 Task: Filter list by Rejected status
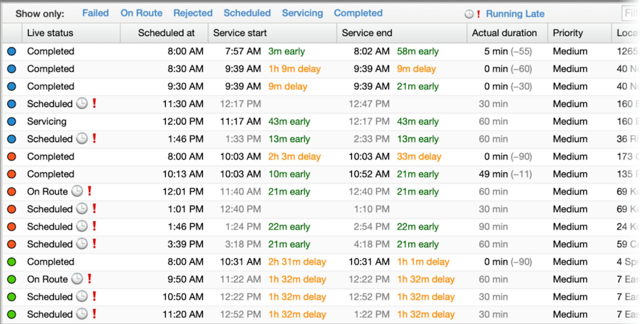point(193,13)
